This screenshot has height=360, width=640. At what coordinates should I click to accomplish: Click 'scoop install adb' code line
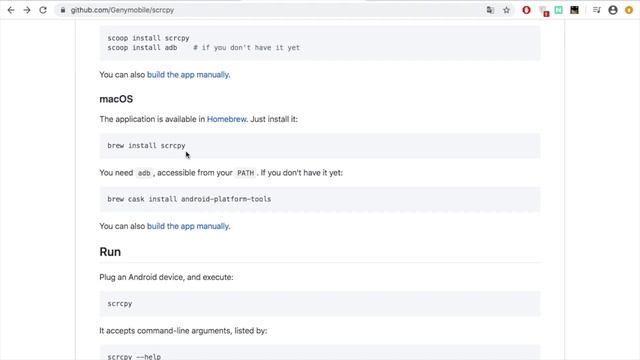tap(203, 48)
